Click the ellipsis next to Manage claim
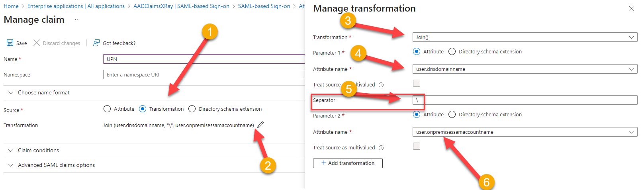The width and height of the screenshot is (644, 190). tap(77, 20)
